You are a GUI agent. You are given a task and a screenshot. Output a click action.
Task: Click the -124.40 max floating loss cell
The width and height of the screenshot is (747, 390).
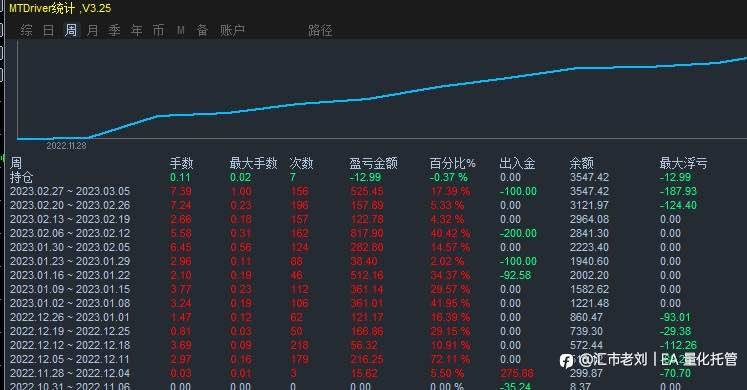coord(678,205)
